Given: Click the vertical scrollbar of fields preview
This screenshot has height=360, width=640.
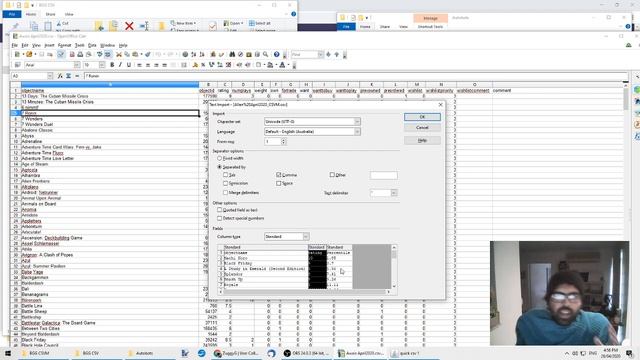Looking at the screenshot, I should tap(394, 267).
